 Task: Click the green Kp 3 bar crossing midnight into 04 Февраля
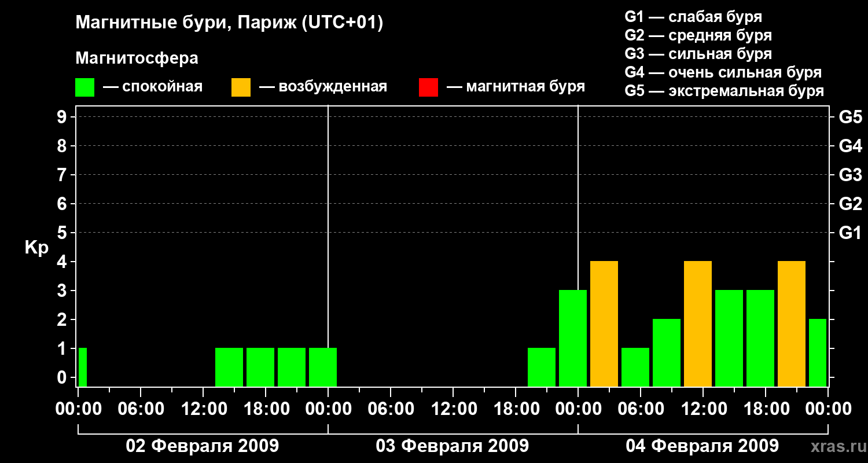pos(573,338)
